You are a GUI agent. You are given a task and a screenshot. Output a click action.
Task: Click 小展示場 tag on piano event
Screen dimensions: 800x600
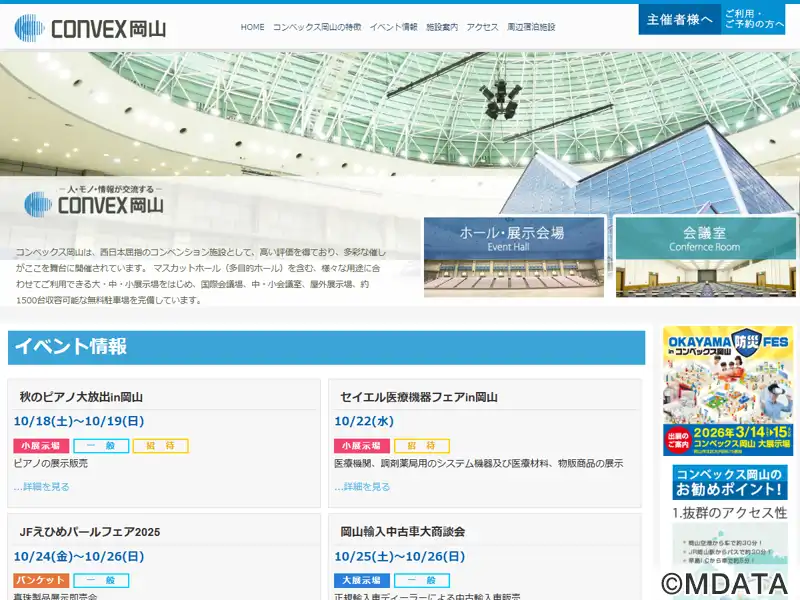pyautogui.click(x=41, y=446)
